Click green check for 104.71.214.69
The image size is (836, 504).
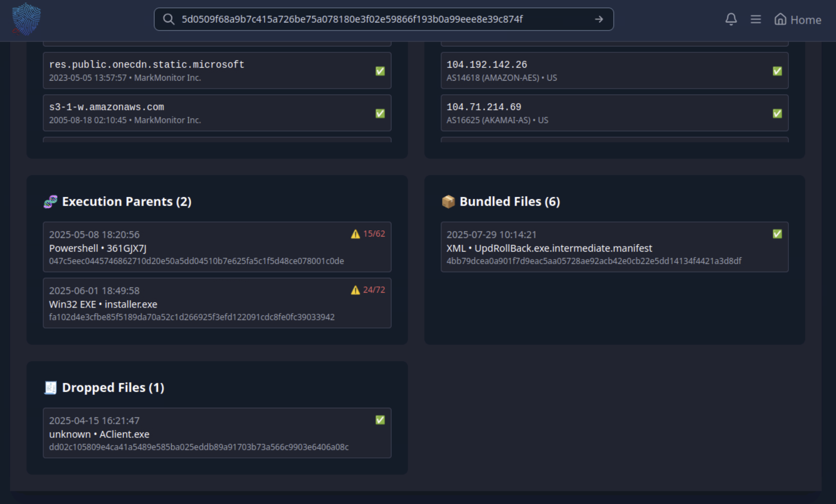(x=777, y=113)
